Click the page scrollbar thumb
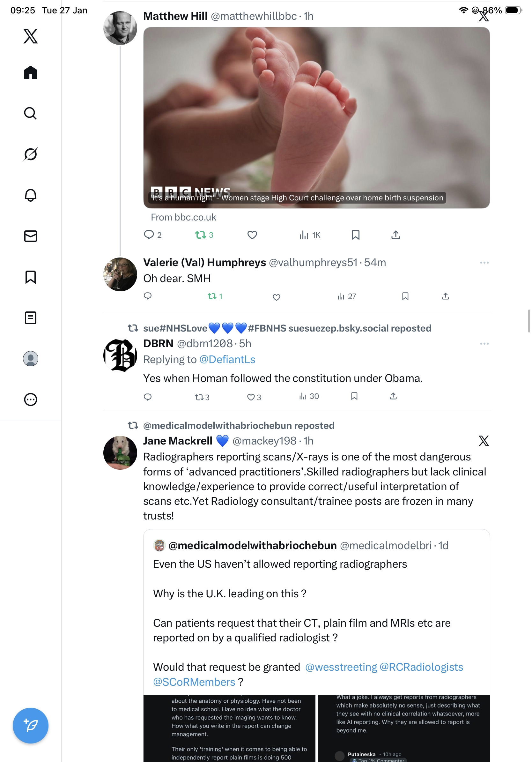The height and width of the screenshot is (762, 532). (529, 321)
